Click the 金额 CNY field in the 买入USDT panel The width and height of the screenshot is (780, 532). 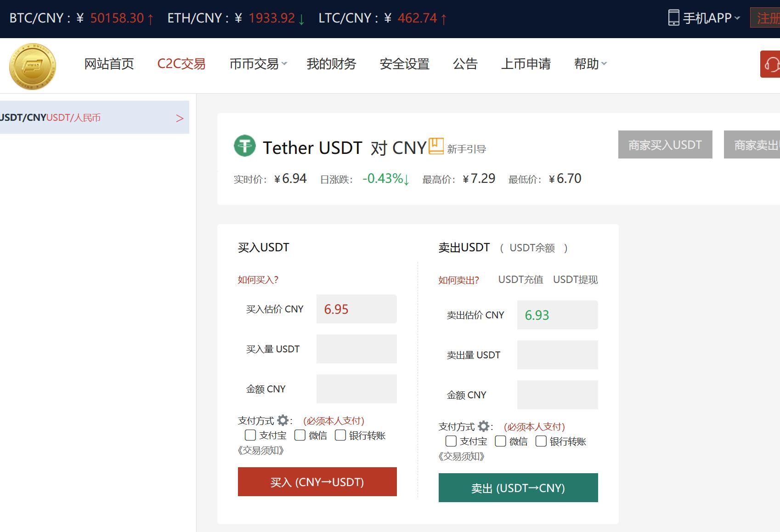356,389
